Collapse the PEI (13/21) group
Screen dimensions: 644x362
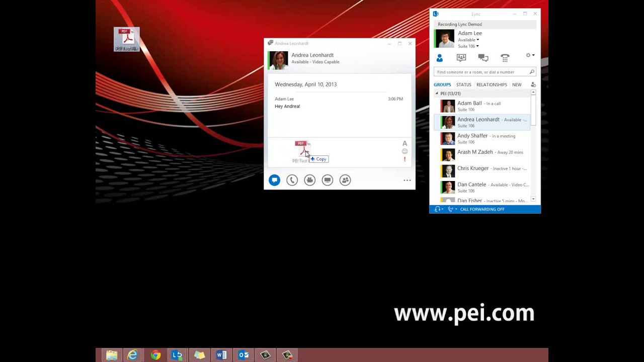437,94
